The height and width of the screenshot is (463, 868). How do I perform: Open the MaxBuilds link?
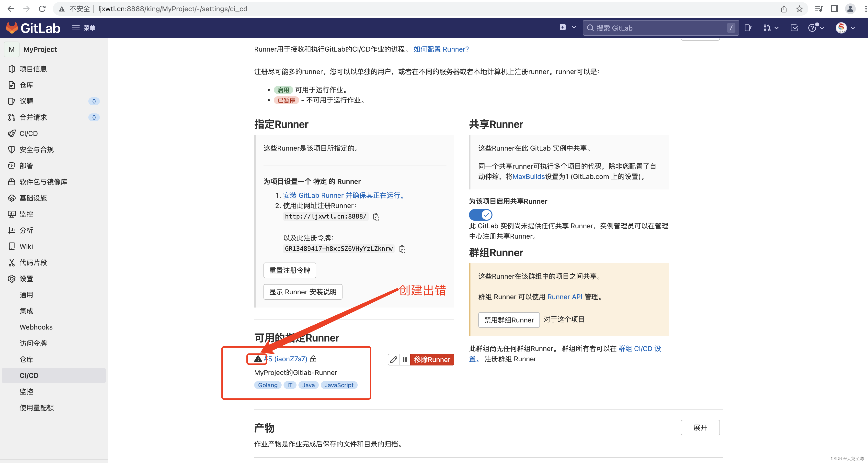coord(528,176)
